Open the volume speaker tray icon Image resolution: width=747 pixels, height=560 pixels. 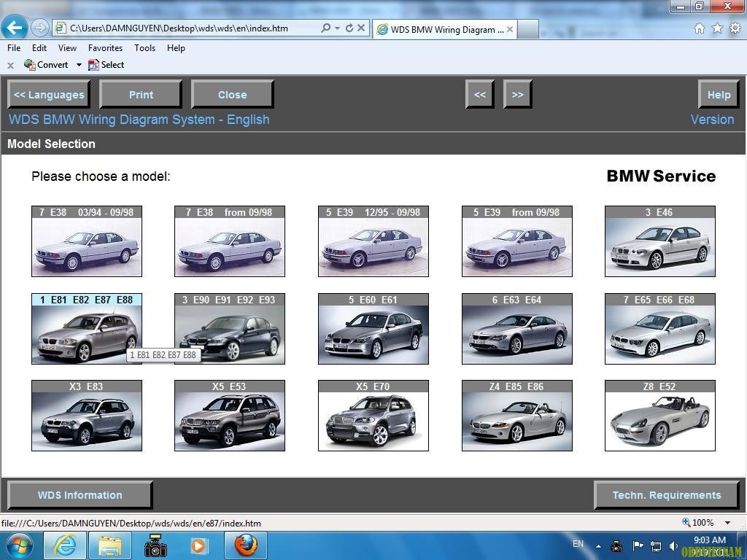point(673,546)
